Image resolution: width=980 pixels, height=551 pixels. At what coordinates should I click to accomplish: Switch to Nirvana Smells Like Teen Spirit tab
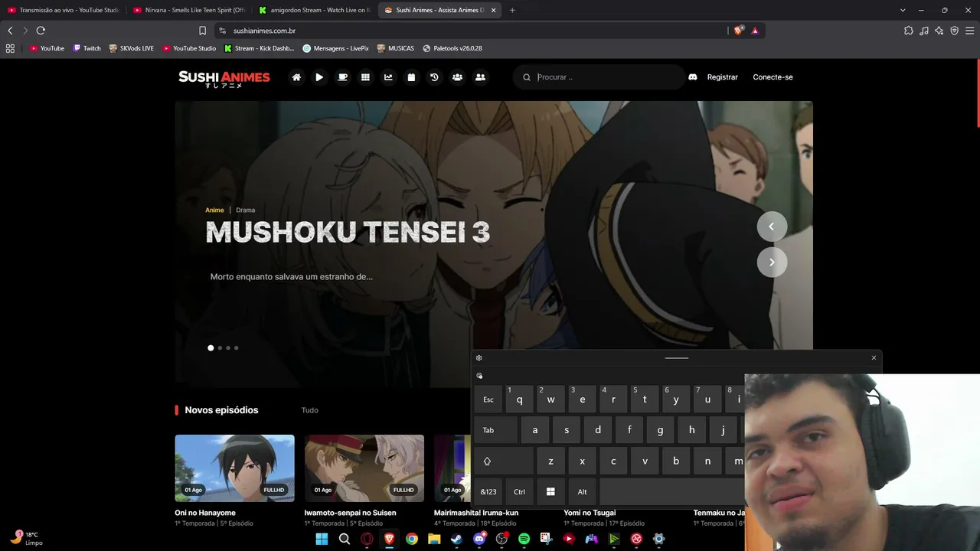click(x=188, y=10)
